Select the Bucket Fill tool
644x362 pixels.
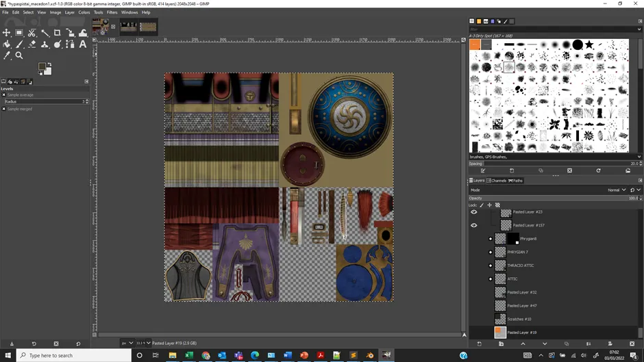click(x=7, y=44)
